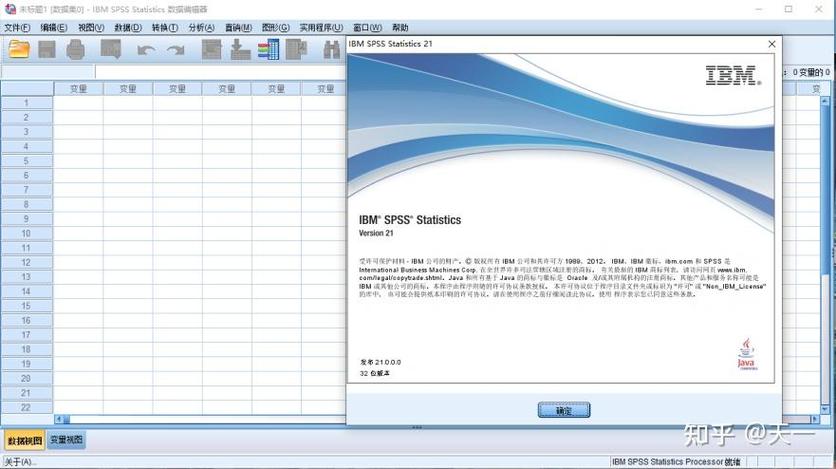
Task: Click the toolbar icon left of binoculars
Action: pyautogui.click(x=296, y=50)
